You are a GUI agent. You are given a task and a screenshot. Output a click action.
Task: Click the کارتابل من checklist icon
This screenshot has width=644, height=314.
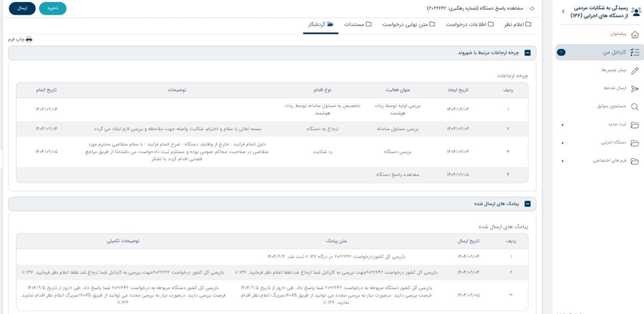(x=635, y=53)
